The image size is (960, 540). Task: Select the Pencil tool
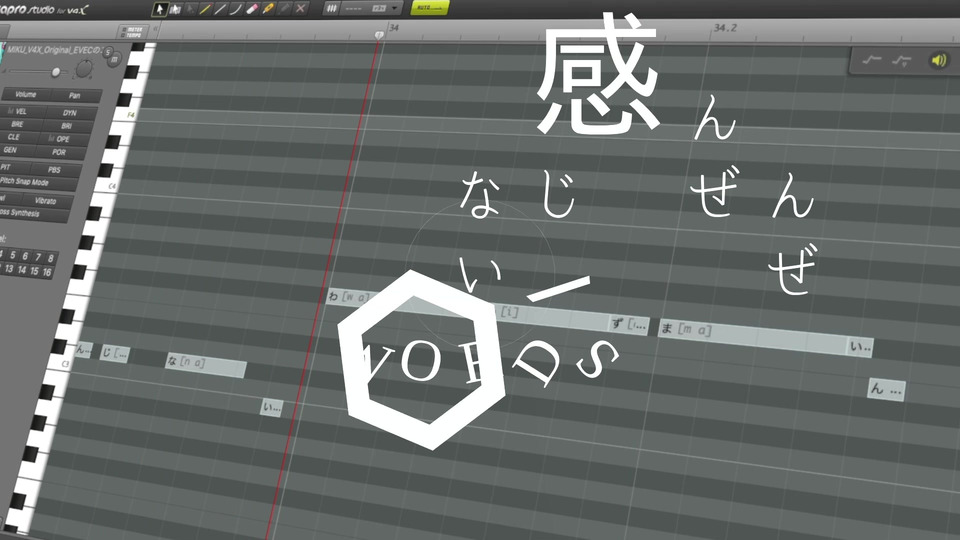[205, 9]
